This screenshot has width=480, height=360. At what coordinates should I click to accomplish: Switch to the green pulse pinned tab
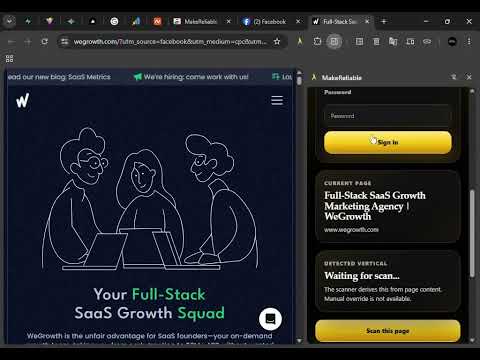(28, 21)
